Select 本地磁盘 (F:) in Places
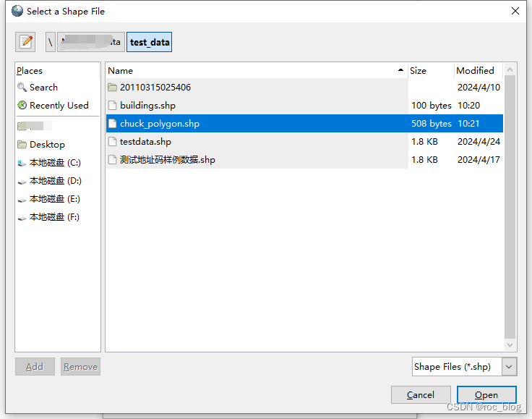 coord(57,217)
